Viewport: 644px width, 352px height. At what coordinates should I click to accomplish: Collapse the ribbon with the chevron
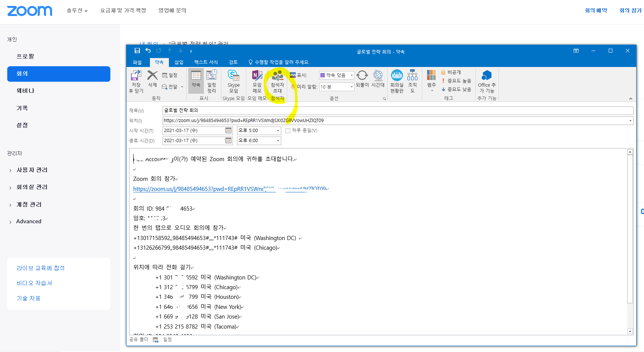[631, 99]
